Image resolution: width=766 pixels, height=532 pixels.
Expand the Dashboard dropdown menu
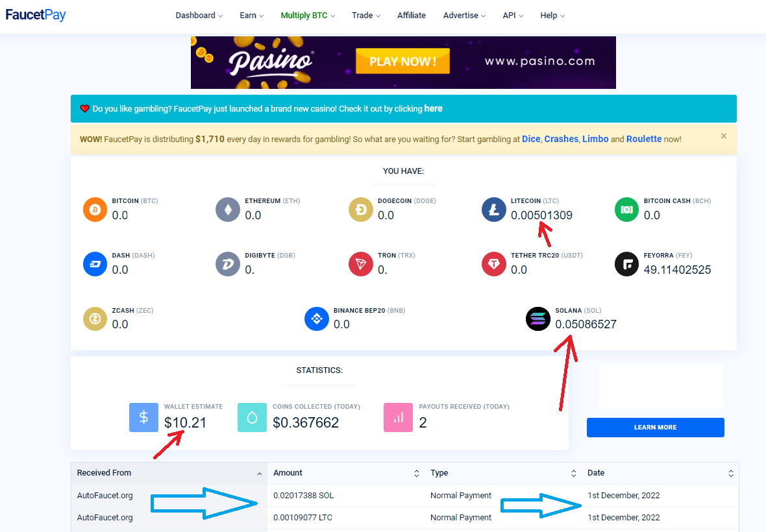pos(199,16)
